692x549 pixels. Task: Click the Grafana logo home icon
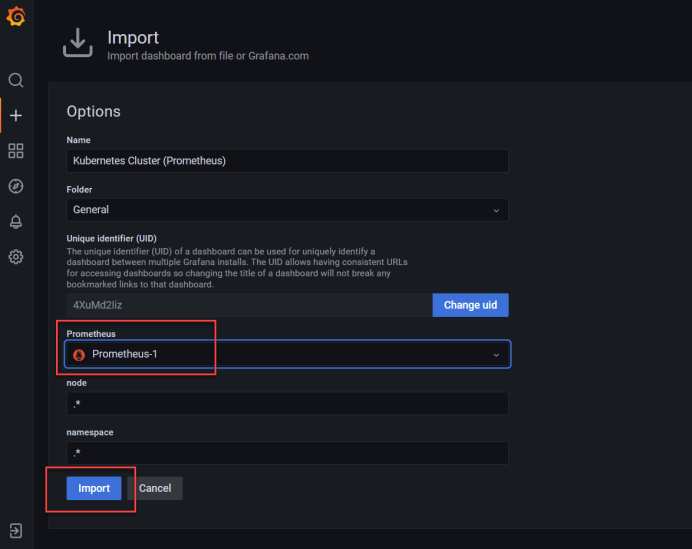[x=16, y=17]
